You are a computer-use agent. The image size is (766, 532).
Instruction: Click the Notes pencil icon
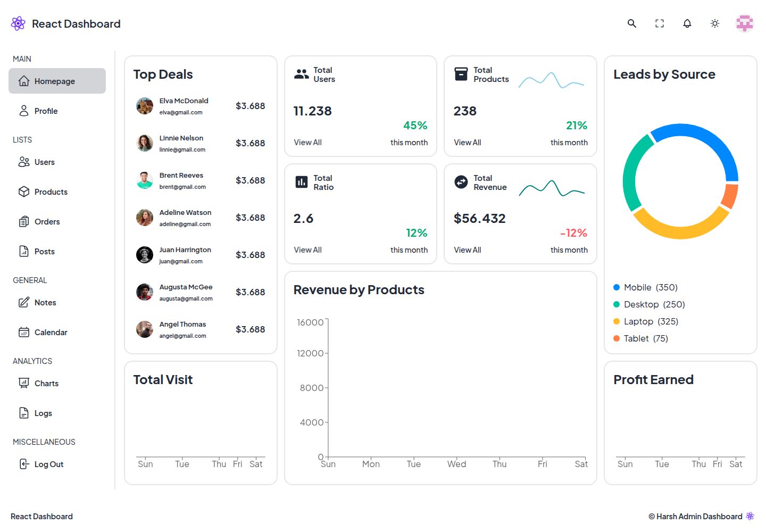pyautogui.click(x=24, y=302)
